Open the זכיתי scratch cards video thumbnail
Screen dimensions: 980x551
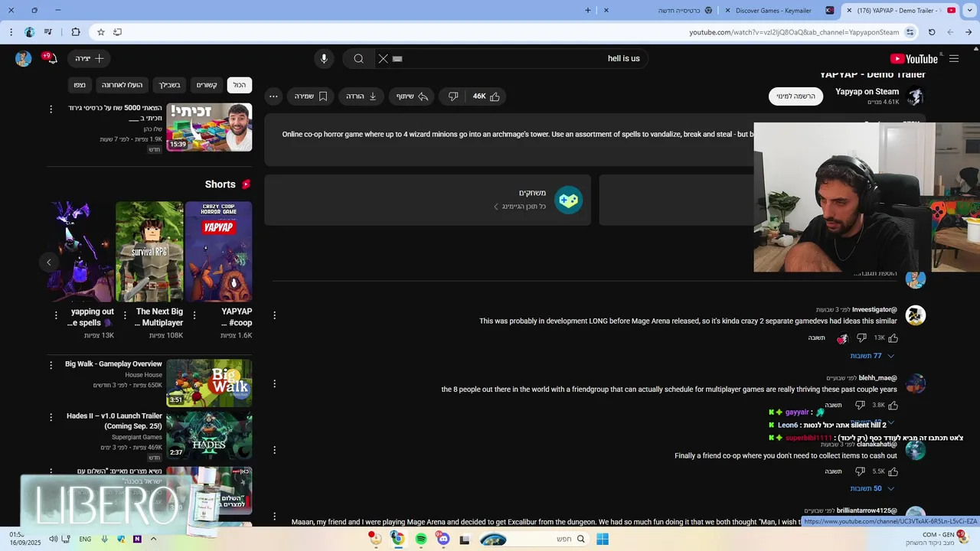point(209,127)
